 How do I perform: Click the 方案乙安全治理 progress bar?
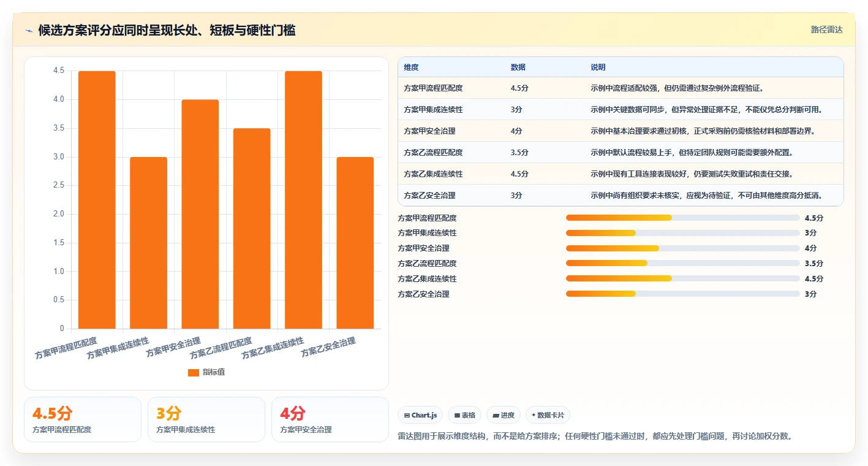coord(682,294)
